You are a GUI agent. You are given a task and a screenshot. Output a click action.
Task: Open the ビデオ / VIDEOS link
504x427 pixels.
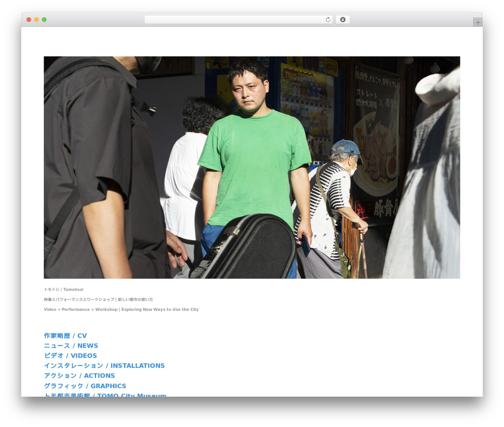70,356
